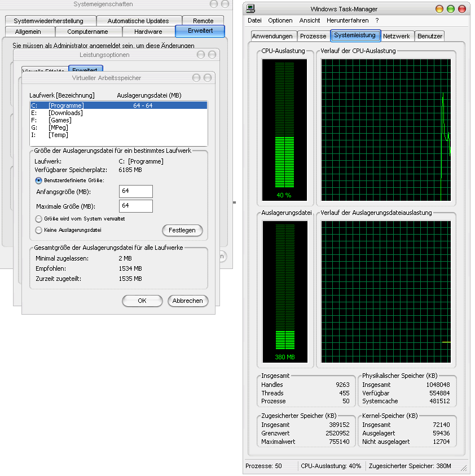Select drive G: [MPeg] in the list
Screen dimensions: 475x476
[118, 127]
